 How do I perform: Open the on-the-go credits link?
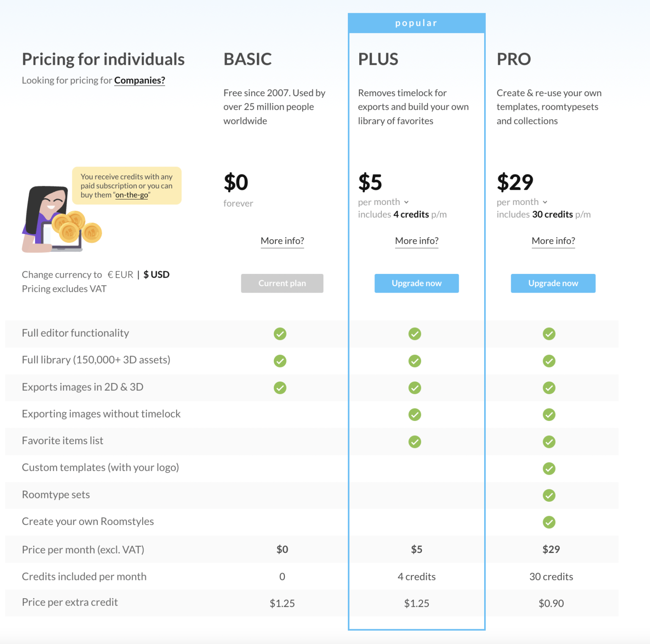(x=132, y=195)
